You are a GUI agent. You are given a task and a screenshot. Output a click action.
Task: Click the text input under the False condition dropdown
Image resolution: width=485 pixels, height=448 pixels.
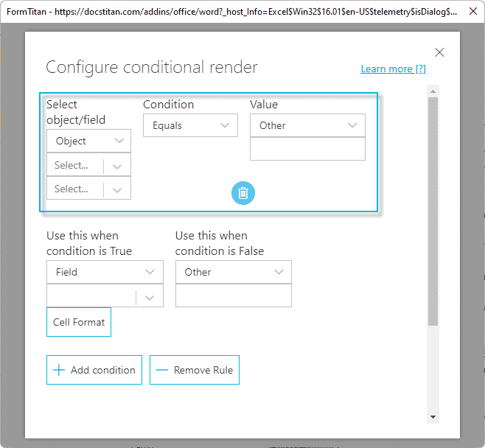coord(233,295)
